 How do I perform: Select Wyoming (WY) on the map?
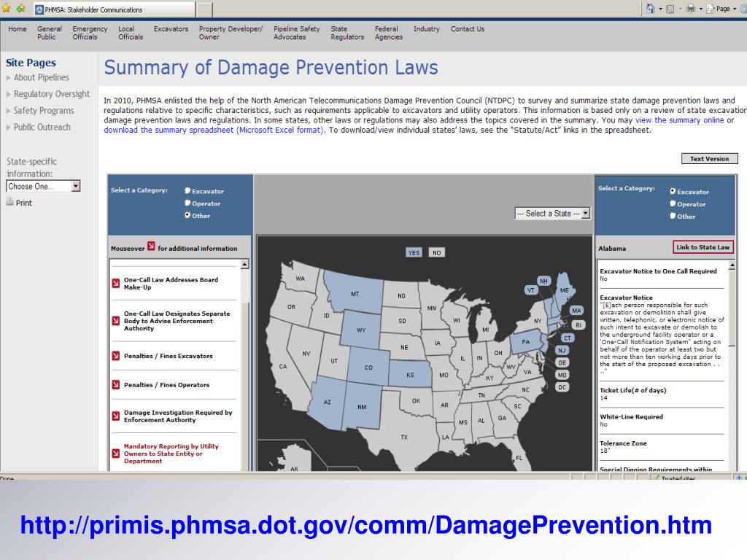[361, 330]
